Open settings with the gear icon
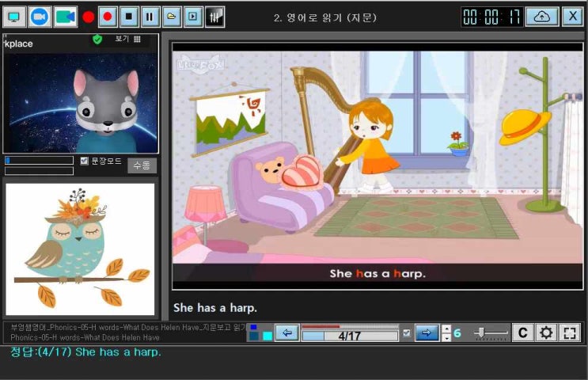This screenshot has height=380, width=588. coord(546,332)
